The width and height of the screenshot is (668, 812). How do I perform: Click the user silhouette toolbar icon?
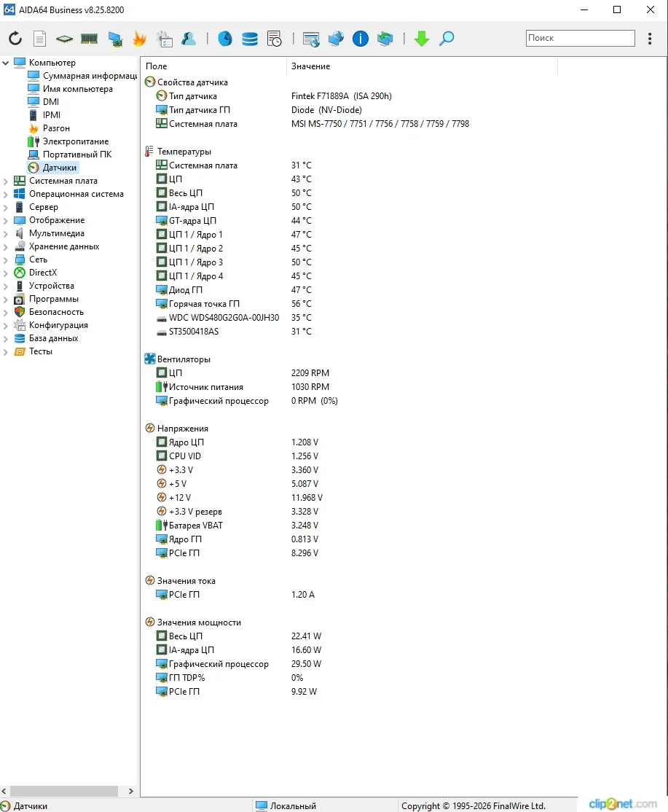189,39
